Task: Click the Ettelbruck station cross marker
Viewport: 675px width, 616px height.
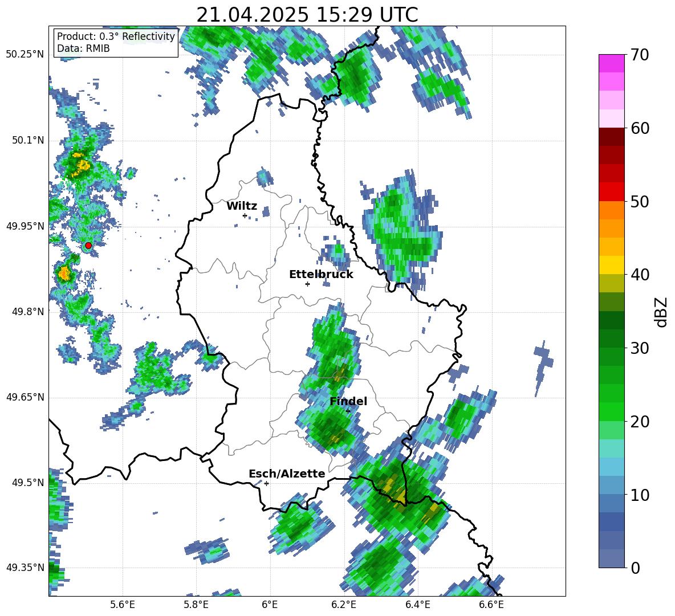Action: [307, 284]
